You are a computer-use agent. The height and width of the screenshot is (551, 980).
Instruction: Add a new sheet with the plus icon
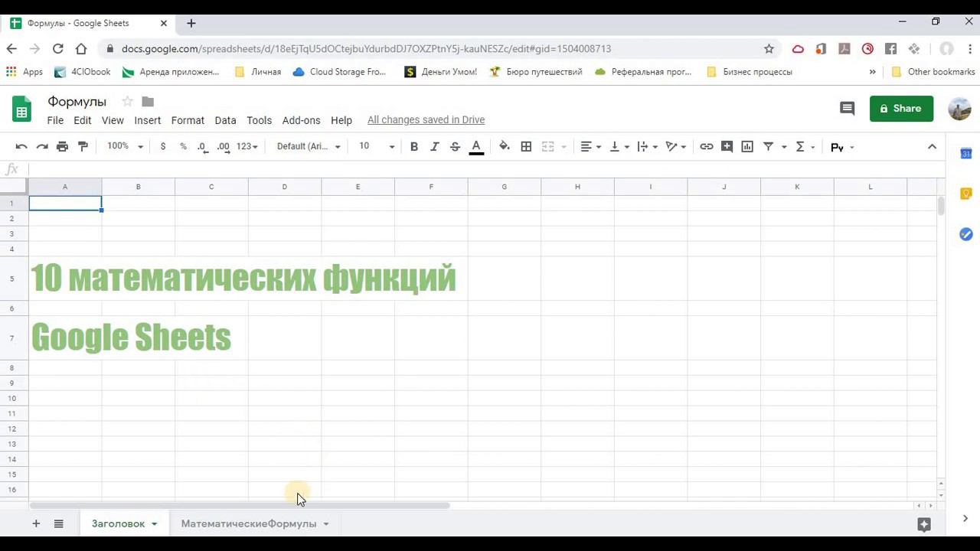36,523
